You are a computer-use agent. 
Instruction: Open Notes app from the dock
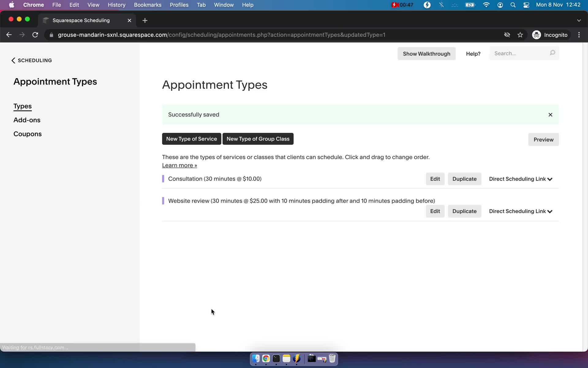tap(286, 358)
